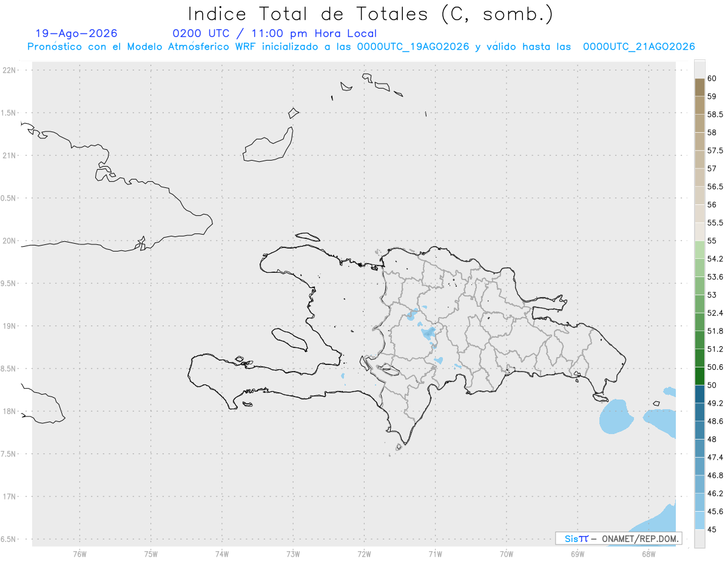Click the colorbar value "55"
The image size is (728, 562).
(x=712, y=241)
